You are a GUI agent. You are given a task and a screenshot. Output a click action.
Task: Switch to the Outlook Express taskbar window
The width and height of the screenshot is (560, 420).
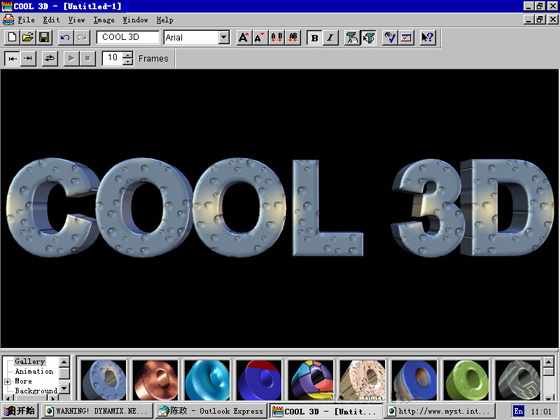211,411
